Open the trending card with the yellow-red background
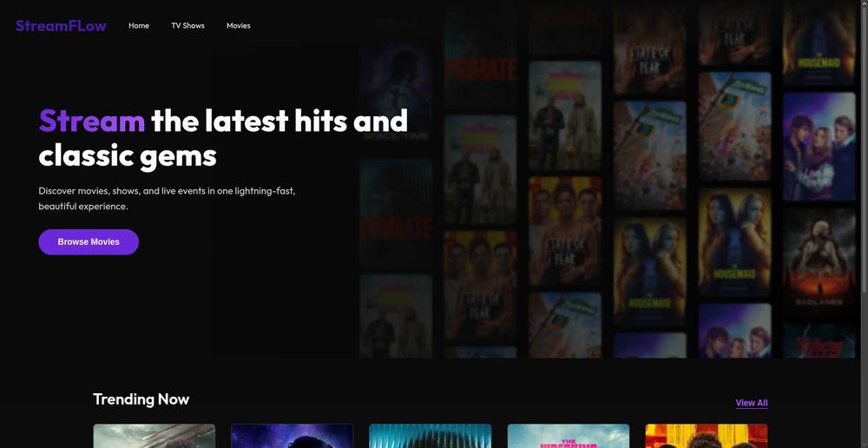The height and width of the screenshot is (448, 868). coord(707,436)
